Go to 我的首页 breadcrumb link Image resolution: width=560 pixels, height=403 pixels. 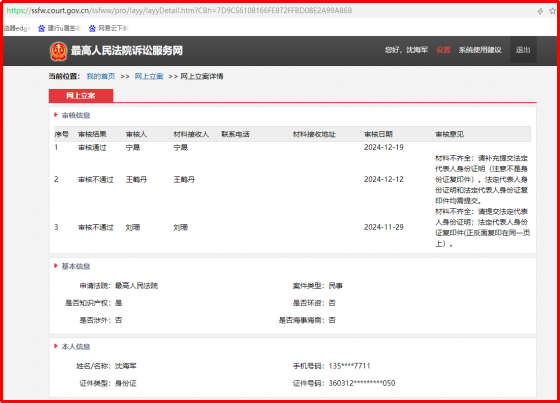click(101, 76)
